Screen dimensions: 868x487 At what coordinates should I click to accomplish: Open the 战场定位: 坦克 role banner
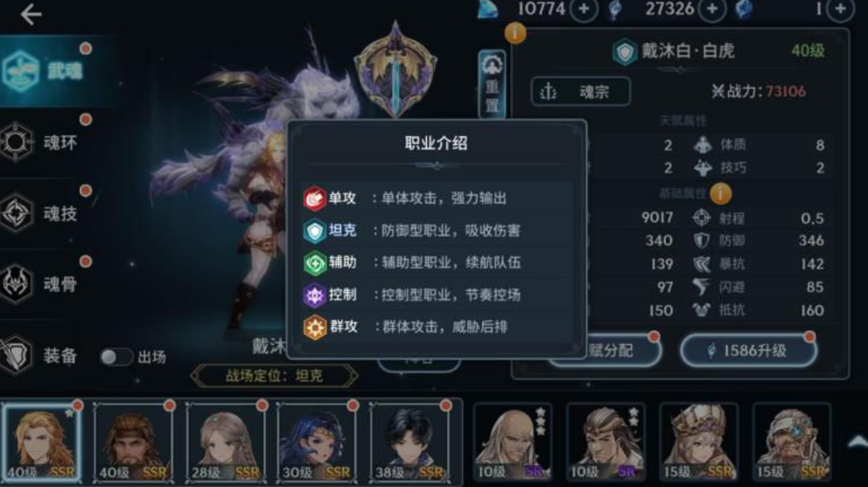click(274, 376)
